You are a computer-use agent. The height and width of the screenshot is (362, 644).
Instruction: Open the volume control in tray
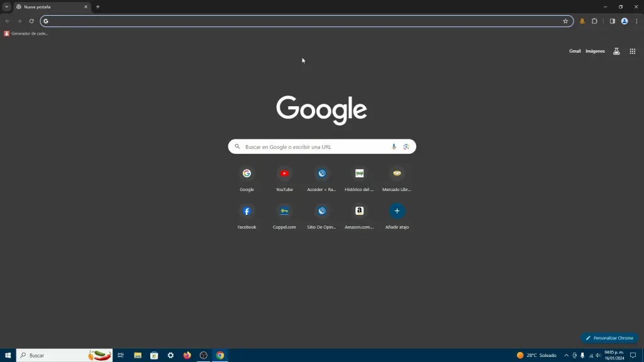tap(599, 355)
